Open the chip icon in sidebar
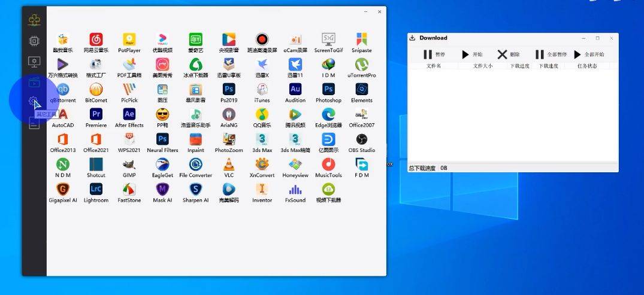This screenshot has width=644, height=295. point(34,41)
